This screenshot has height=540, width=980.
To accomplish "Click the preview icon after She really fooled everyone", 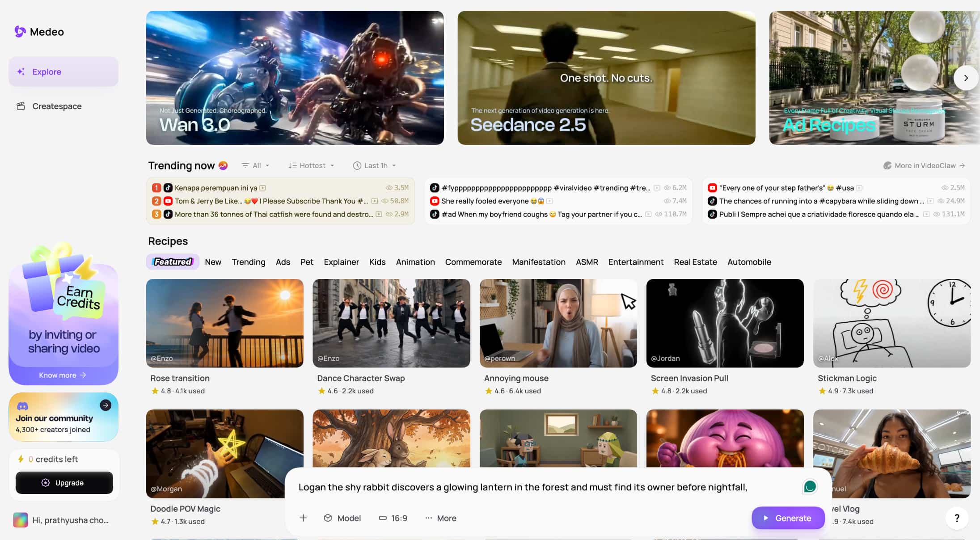I will pyautogui.click(x=549, y=201).
